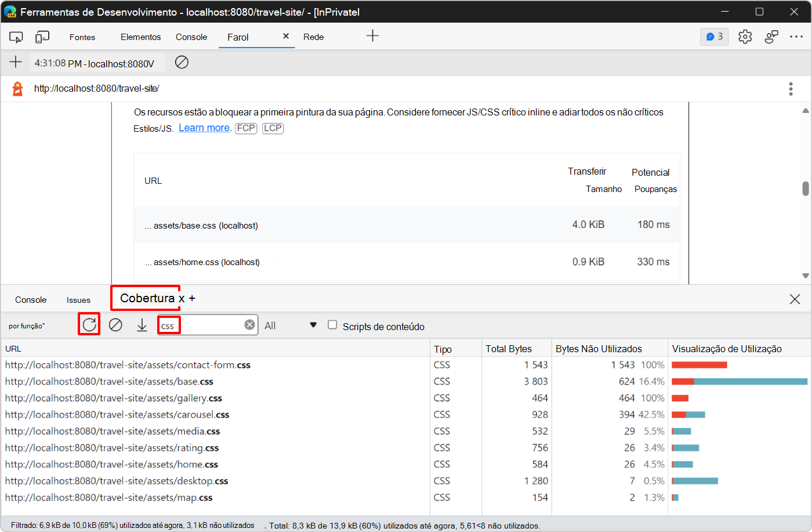Switch to the Elementos tab

click(140, 37)
